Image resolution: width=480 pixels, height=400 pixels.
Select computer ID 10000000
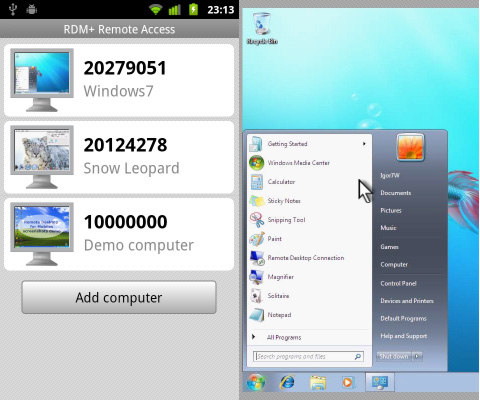(125, 222)
